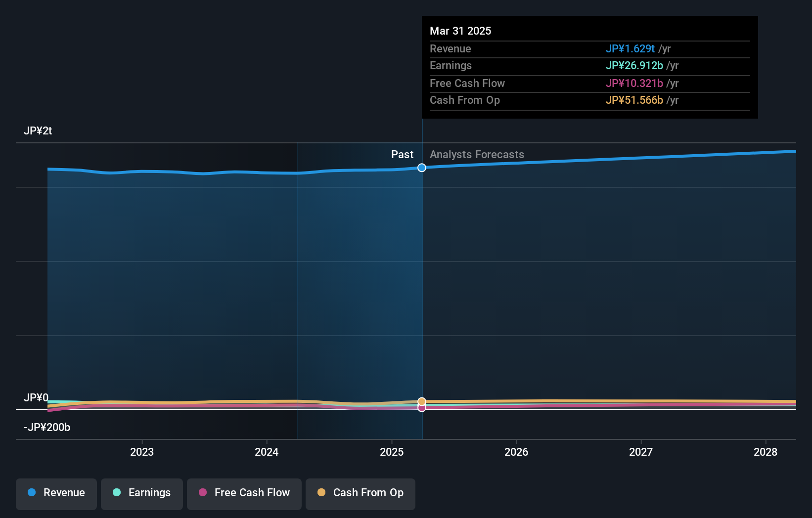Click the orange Cash From Op legend dot

click(x=321, y=493)
